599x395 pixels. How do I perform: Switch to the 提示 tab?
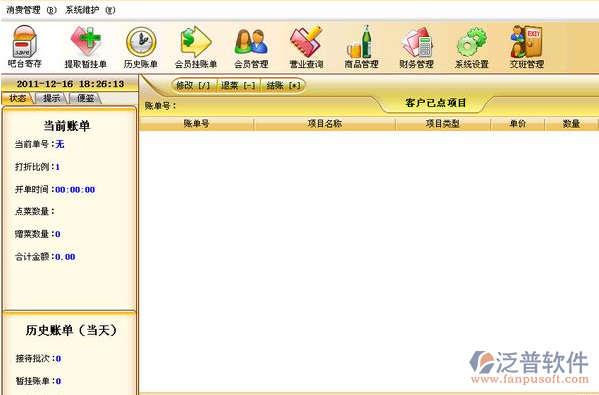click(52, 98)
